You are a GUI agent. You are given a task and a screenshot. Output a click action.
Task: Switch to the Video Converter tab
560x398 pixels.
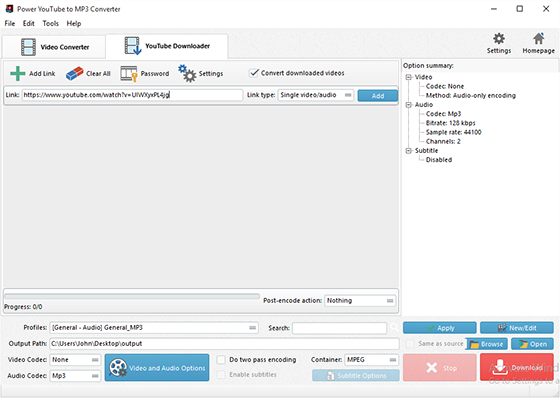click(54, 47)
